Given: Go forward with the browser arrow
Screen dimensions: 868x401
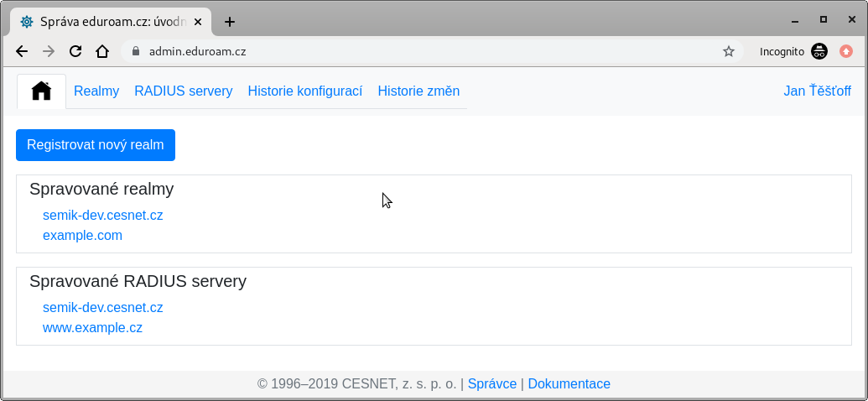Looking at the screenshot, I should tap(49, 51).
